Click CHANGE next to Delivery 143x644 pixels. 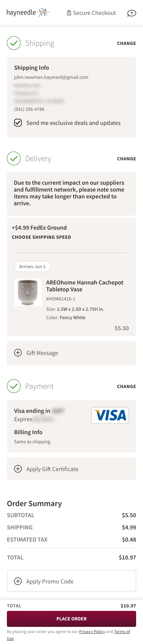click(126, 158)
